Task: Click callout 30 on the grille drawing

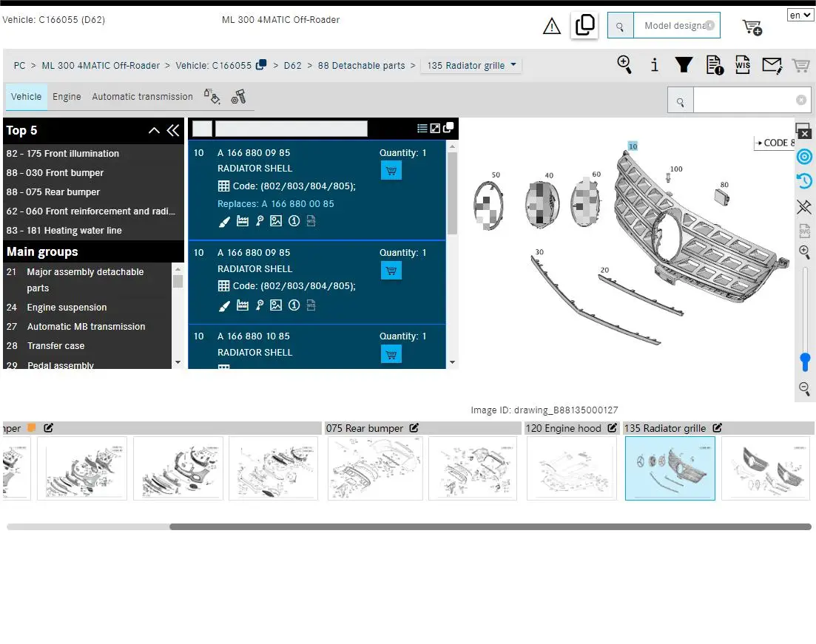Action: (539, 252)
